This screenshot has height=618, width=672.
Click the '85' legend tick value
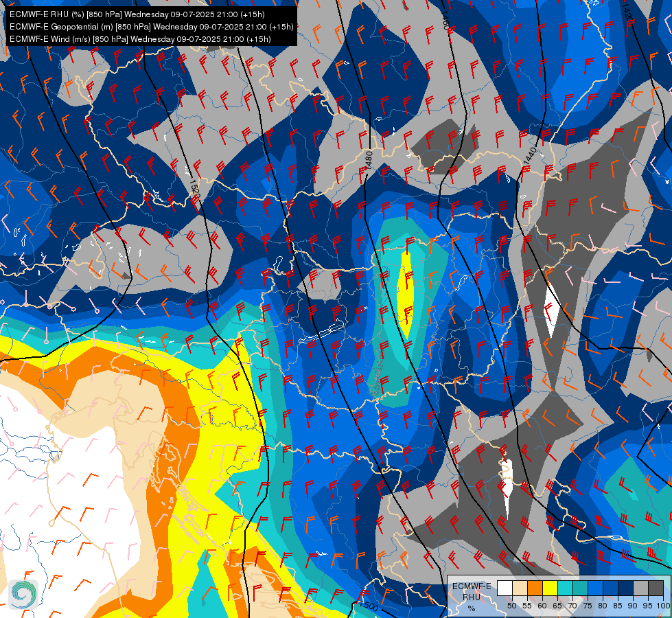click(618, 606)
